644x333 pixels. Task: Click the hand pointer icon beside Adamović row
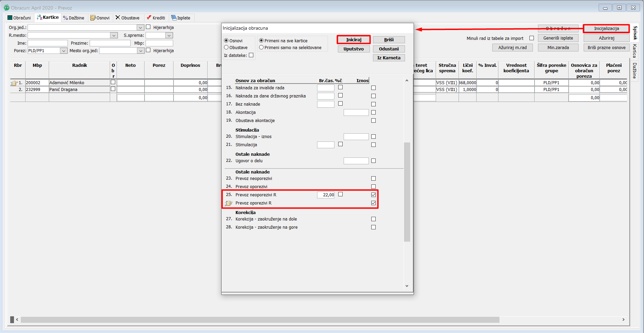14,83
